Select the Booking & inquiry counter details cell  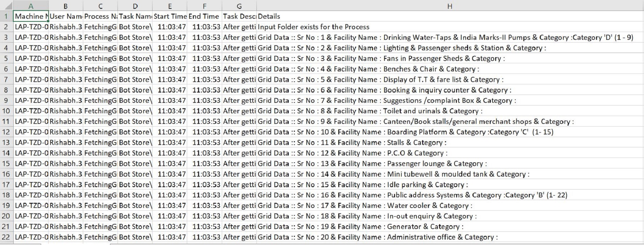[450, 90]
